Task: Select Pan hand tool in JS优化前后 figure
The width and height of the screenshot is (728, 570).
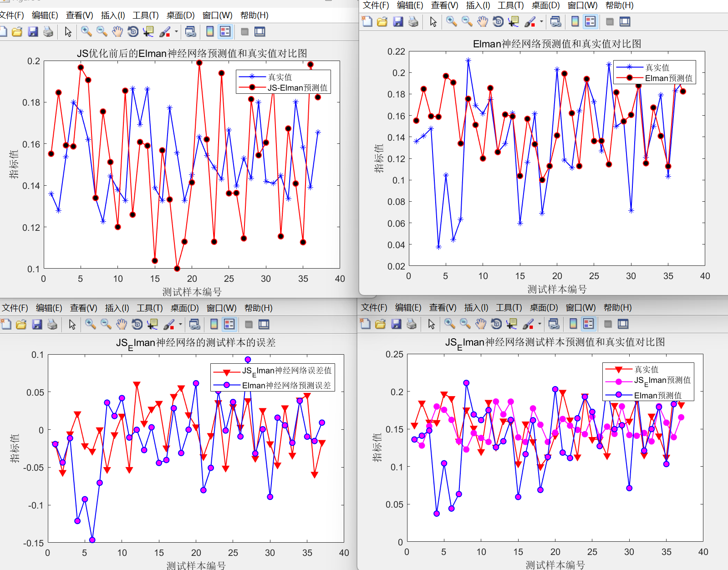Action: 117,31
